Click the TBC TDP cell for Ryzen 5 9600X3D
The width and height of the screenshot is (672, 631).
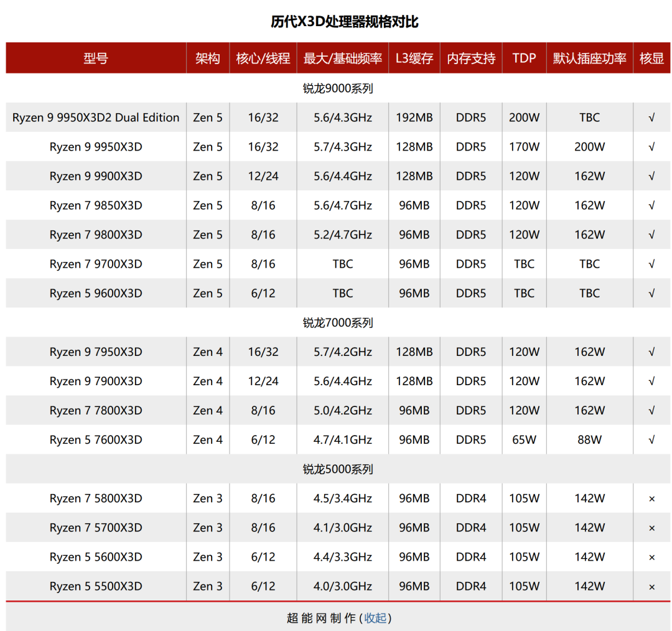click(524, 294)
